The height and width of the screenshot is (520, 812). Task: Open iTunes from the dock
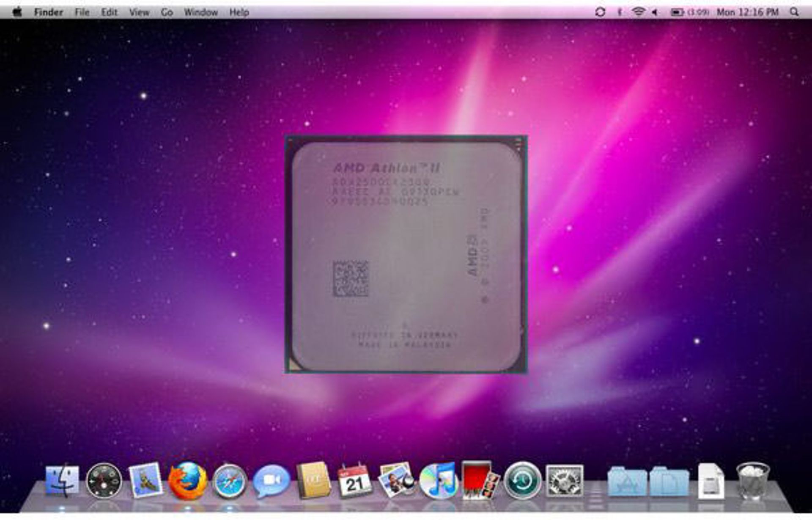438,481
